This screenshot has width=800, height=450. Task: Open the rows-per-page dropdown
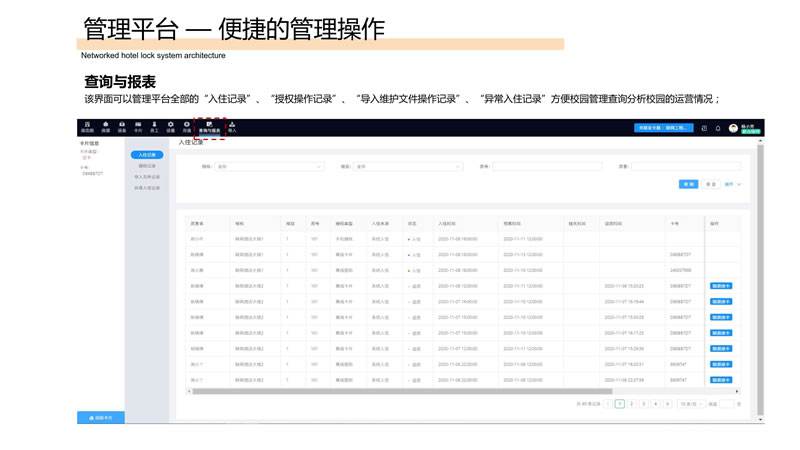click(691, 404)
